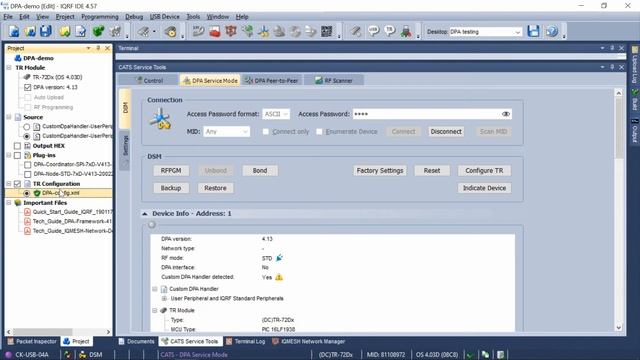Click the edit document toolbar icon
This screenshot has width=640, height=360.
point(81,31)
